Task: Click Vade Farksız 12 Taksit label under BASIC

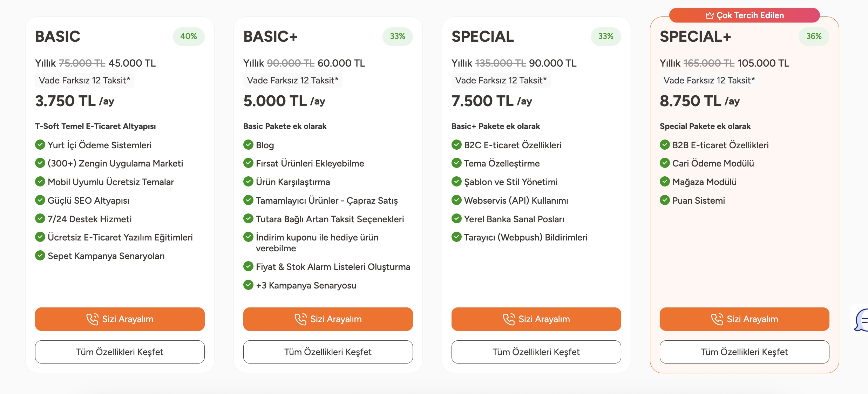Action: click(84, 80)
